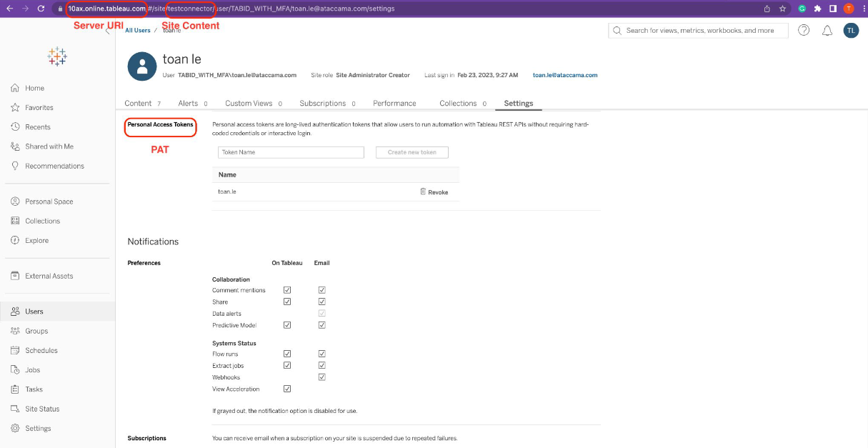
Task: Follow the All Users breadcrumb link
Action: [138, 31]
